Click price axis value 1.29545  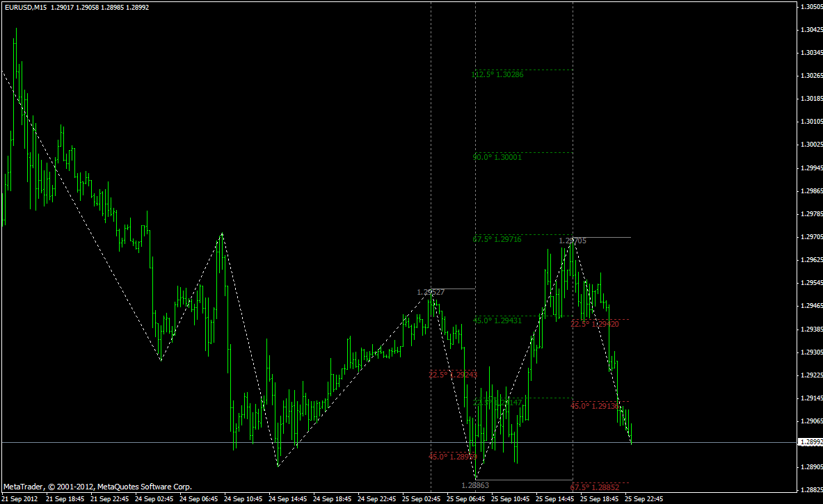[811, 283]
